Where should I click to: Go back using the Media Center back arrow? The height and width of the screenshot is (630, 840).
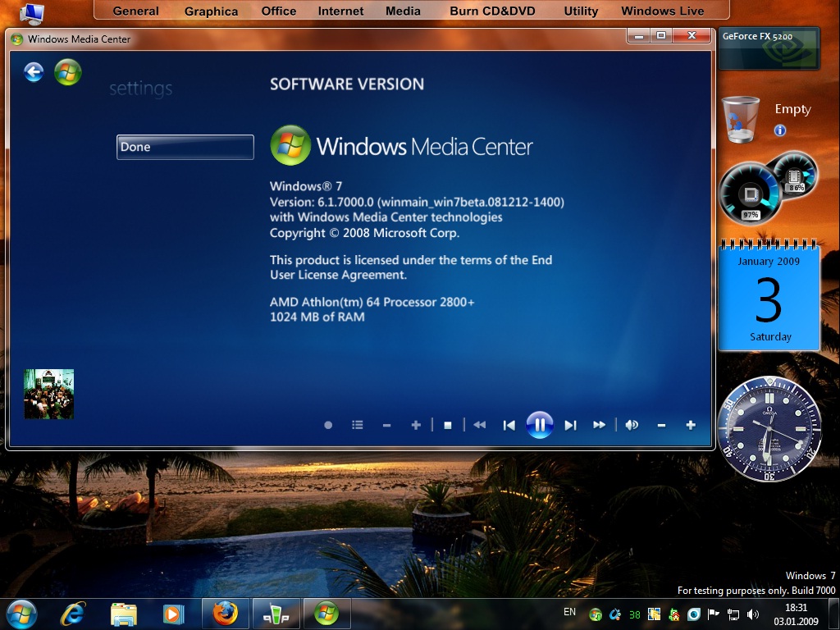(34, 72)
